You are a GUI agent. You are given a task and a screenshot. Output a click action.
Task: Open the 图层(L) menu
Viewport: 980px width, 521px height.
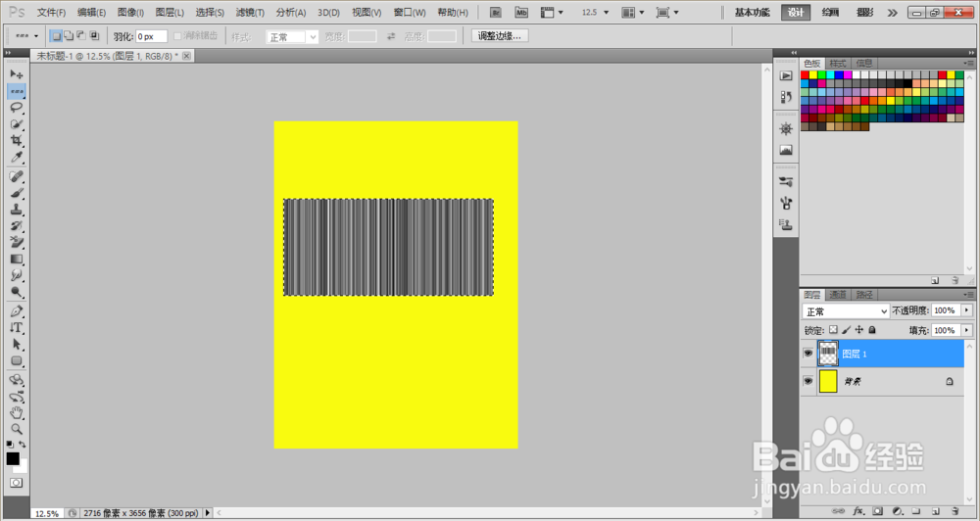pos(170,13)
